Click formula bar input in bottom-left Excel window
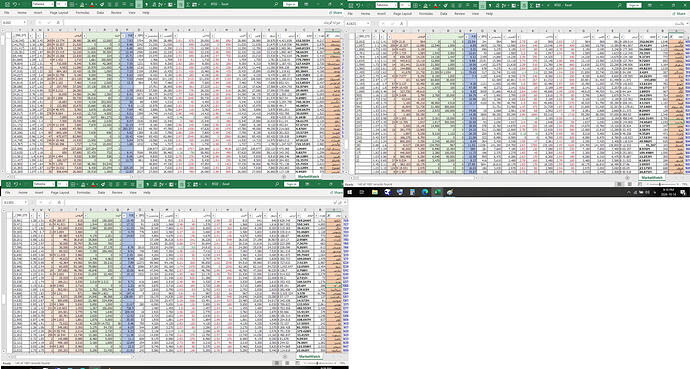Screen dimensions: 690x369 [x=202, y=202]
